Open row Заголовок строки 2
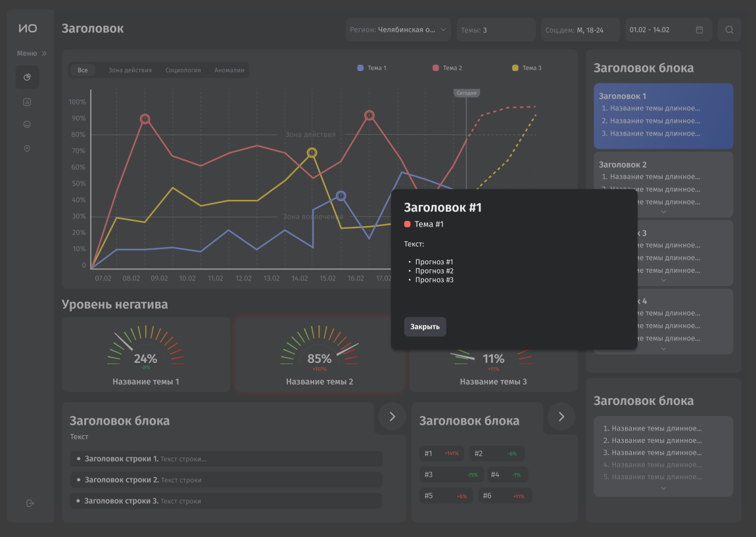This screenshot has height=537, width=756. tap(226, 480)
